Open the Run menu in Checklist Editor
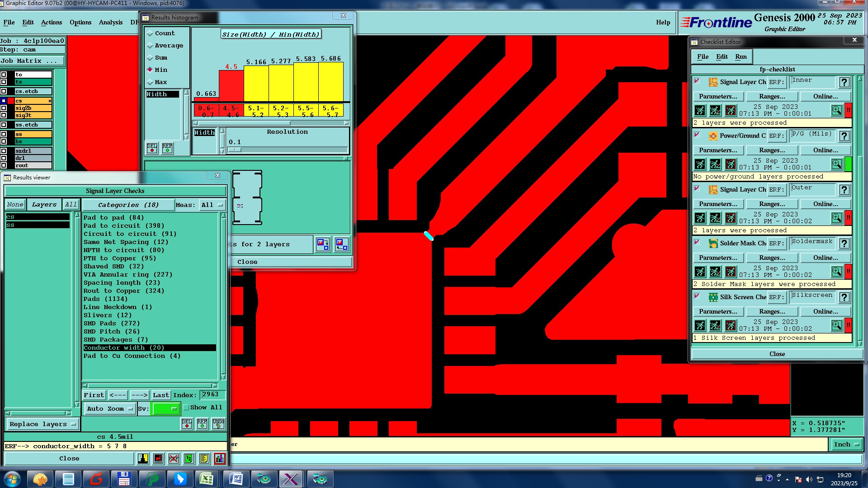 coord(741,57)
